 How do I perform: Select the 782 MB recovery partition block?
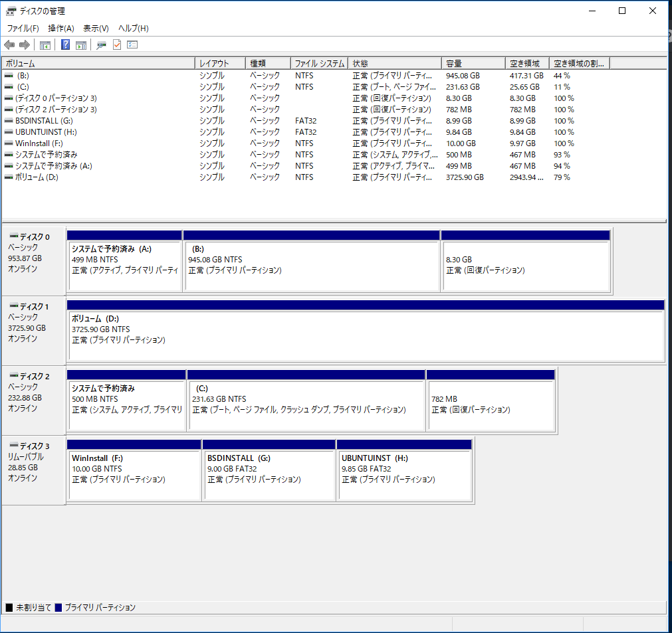[491, 401]
